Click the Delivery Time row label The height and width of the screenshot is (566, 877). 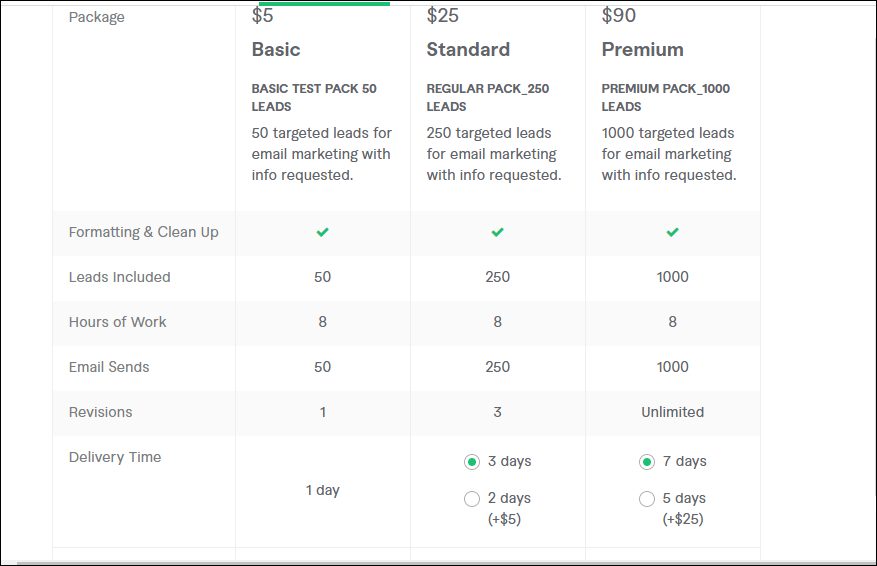click(115, 457)
